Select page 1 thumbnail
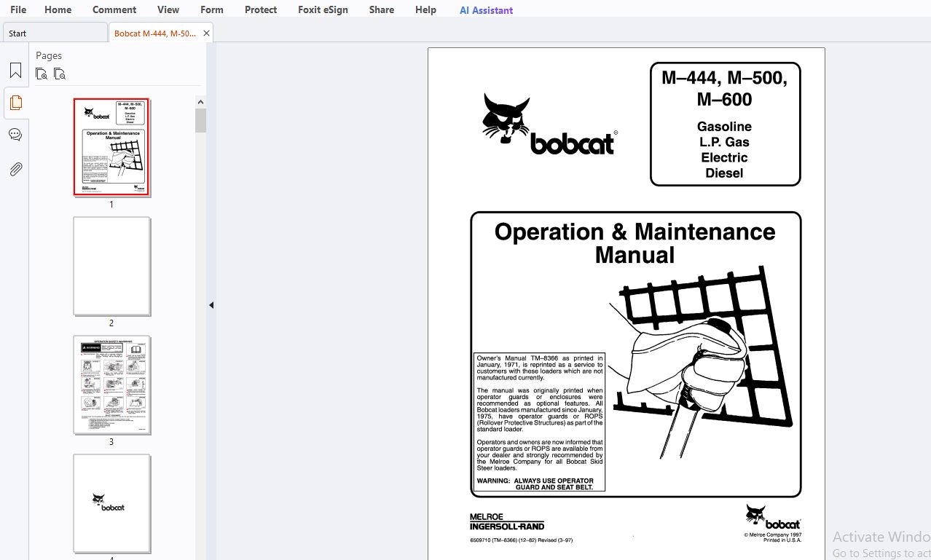The image size is (931, 560). pyautogui.click(x=111, y=147)
